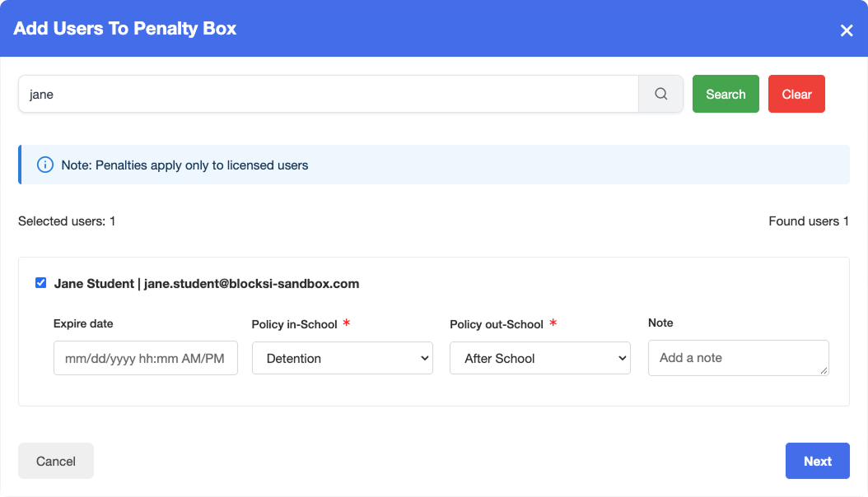Close the Add Users To Penalty Box dialog

(847, 30)
